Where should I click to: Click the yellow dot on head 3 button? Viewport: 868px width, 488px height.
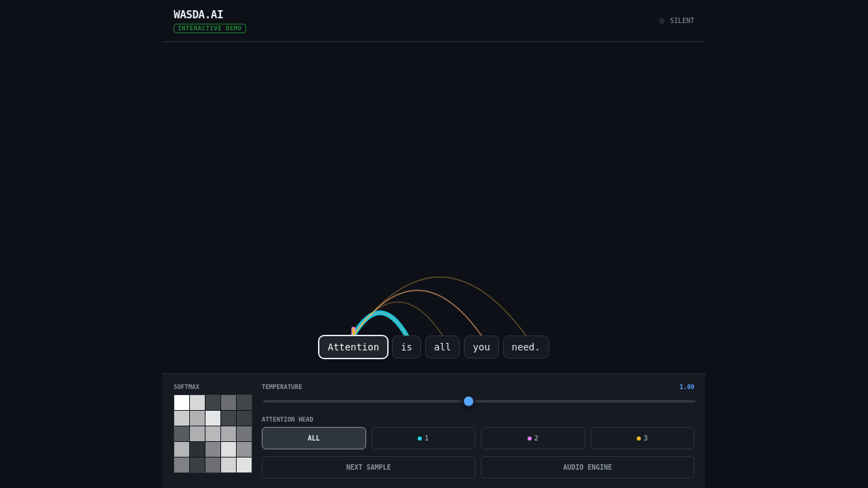638,438
